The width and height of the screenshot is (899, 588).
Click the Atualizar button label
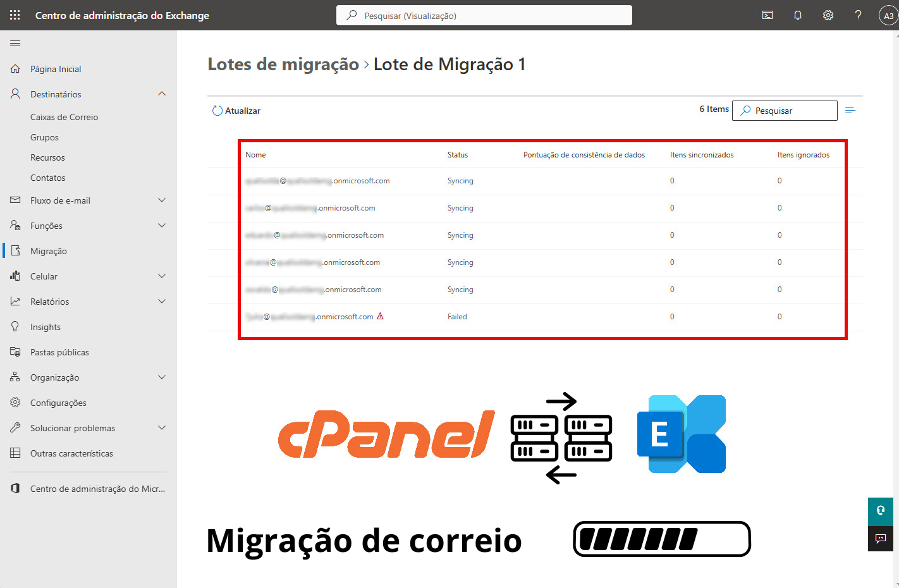(x=243, y=111)
